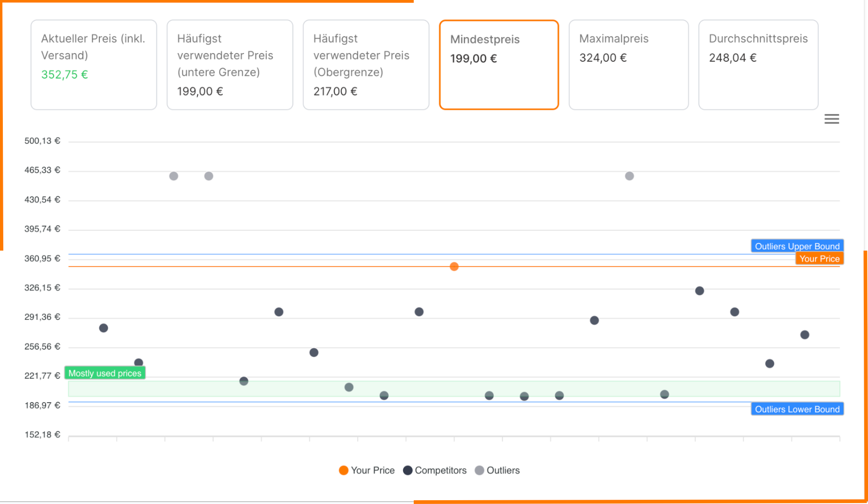Toggle Outliers series in legend
Viewport: 868px width, 504px height.
click(x=497, y=470)
